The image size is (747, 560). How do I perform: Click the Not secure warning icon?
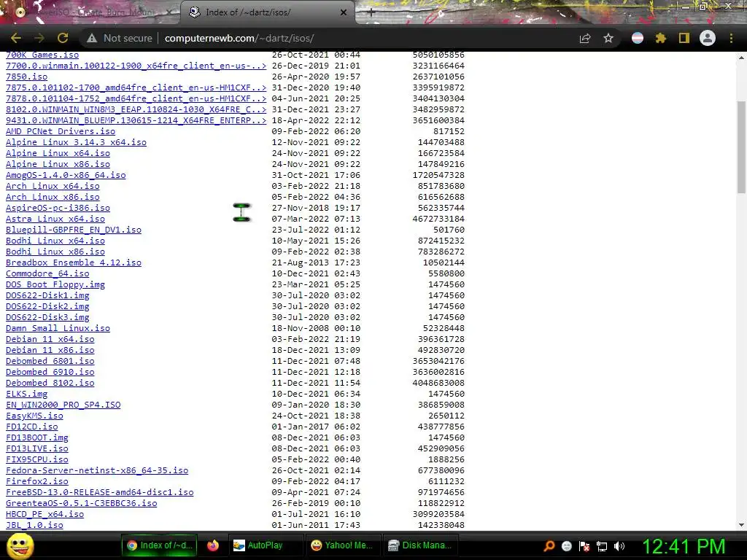[92, 38]
